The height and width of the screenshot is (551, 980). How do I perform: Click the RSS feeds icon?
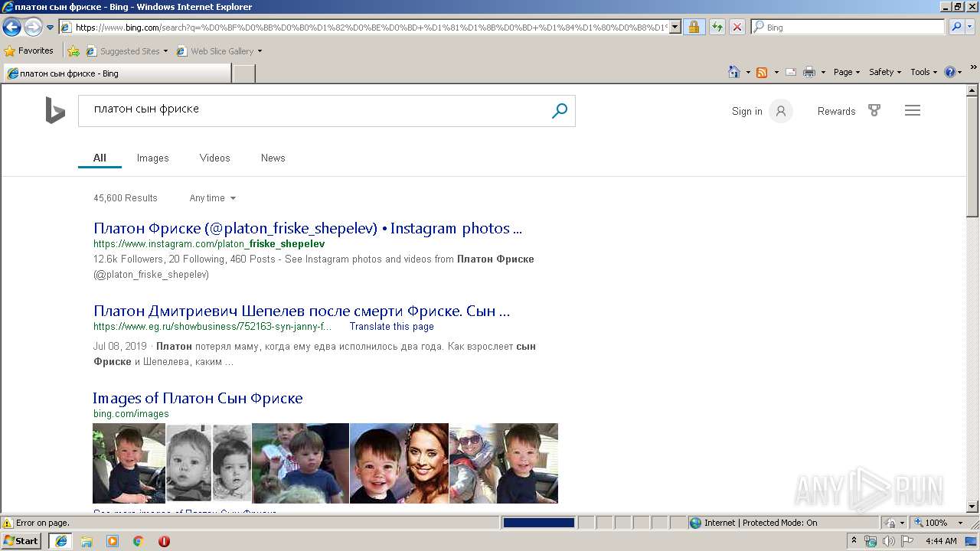click(x=762, y=72)
